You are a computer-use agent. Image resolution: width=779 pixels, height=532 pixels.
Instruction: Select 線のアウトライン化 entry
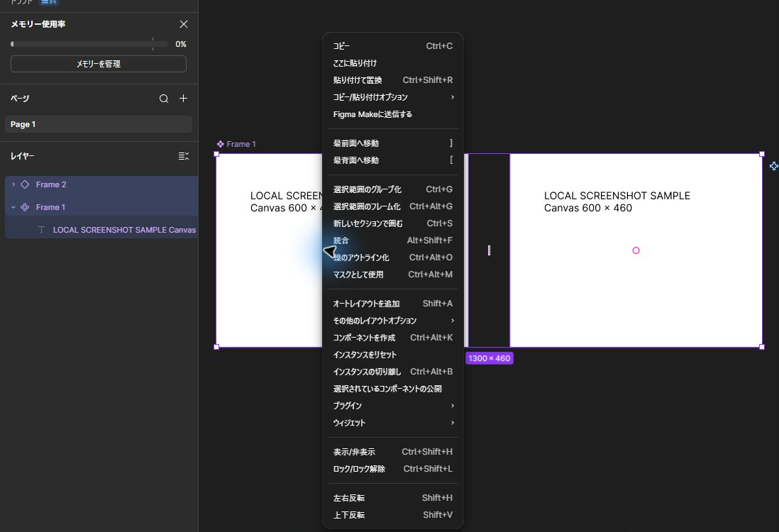coord(393,257)
